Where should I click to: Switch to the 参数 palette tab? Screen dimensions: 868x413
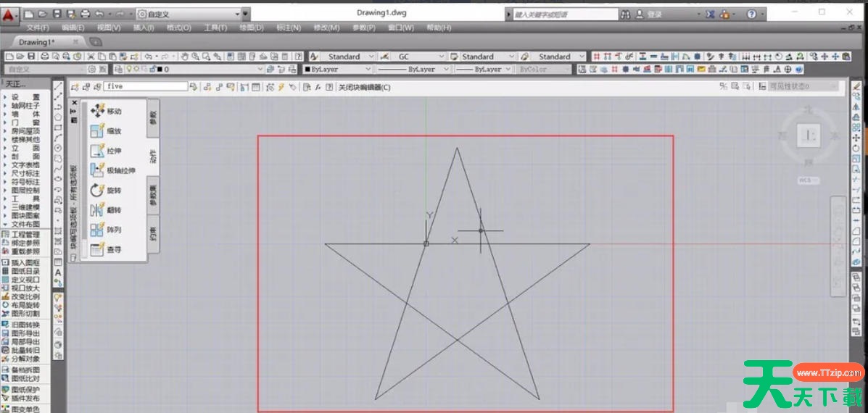coord(153,118)
